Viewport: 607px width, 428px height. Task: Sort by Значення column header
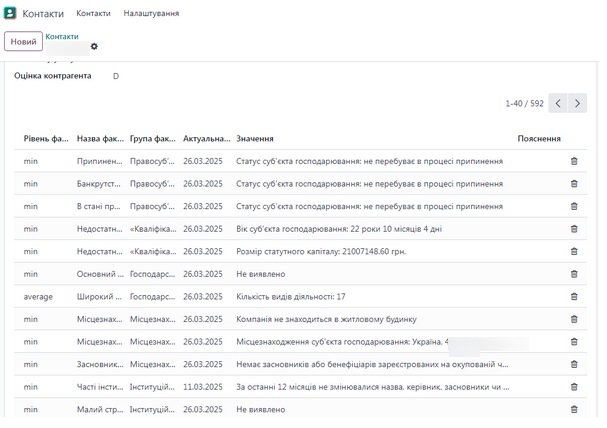pos(255,139)
